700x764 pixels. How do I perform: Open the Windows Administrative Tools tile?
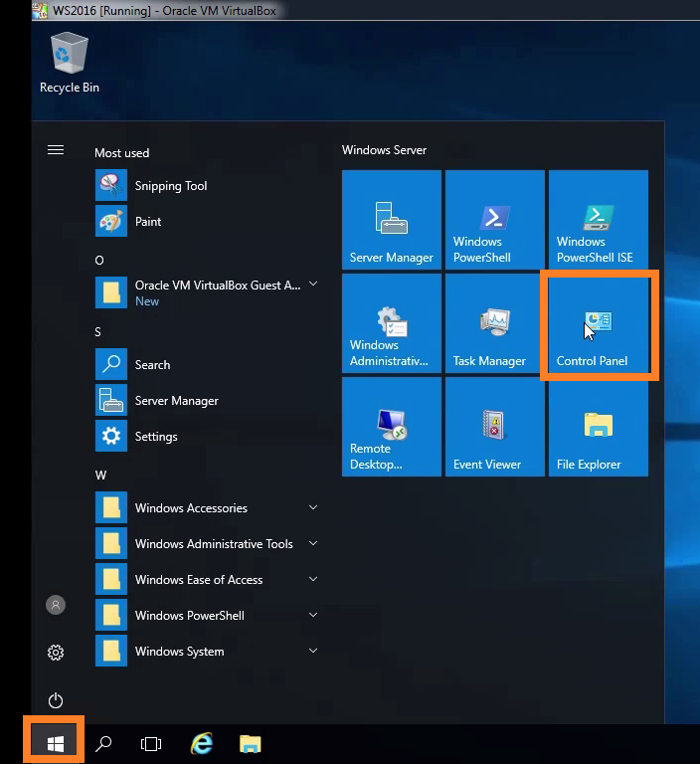click(x=391, y=323)
